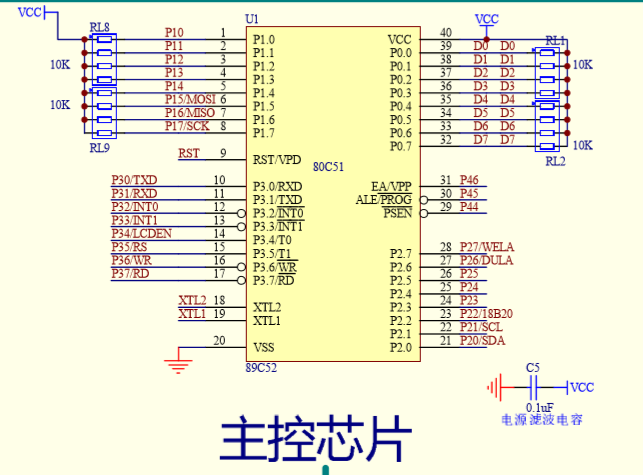Click the red XTL2 net label at pin 18
This screenshot has height=475, width=643.
(x=192, y=300)
